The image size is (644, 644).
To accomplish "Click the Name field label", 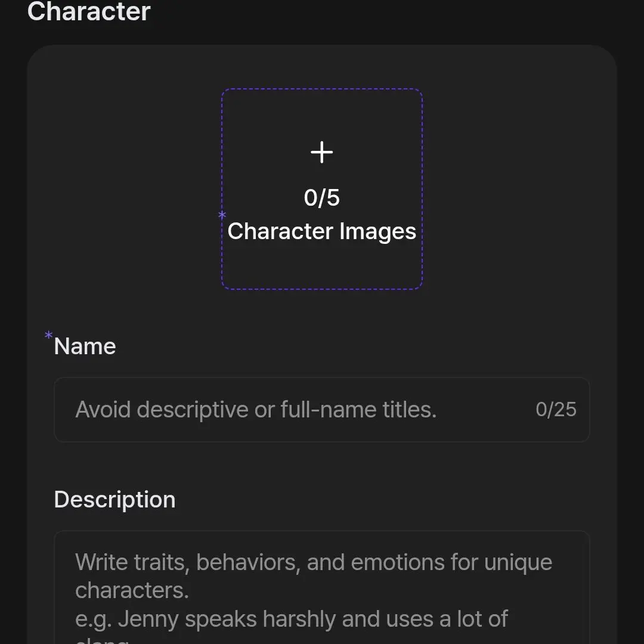I will pos(85,346).
